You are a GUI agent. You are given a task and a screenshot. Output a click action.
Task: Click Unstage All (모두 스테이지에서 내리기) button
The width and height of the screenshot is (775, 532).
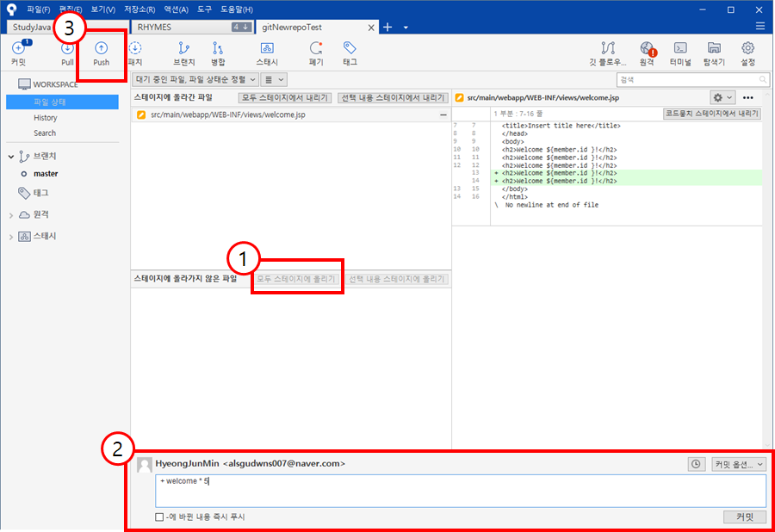pyautogui.click(x=285, y=98)
